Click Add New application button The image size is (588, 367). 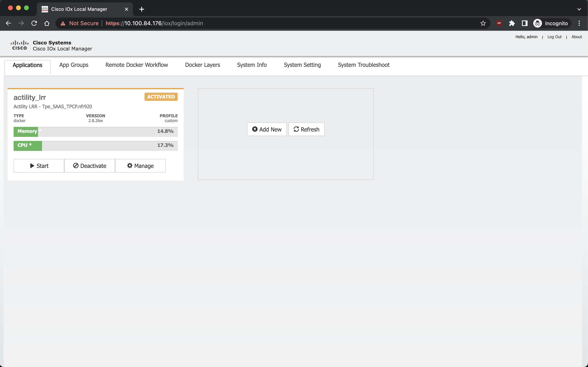(267, 129)
